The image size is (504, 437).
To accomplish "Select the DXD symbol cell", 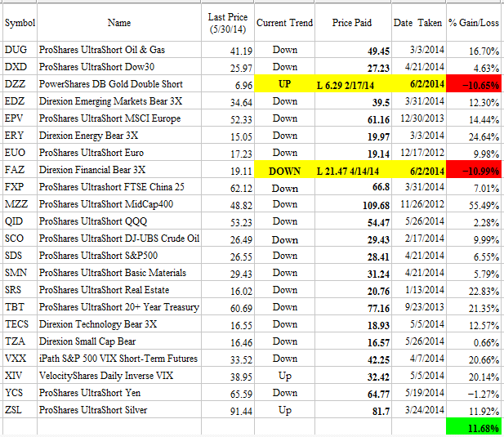I will coord(20,67).
